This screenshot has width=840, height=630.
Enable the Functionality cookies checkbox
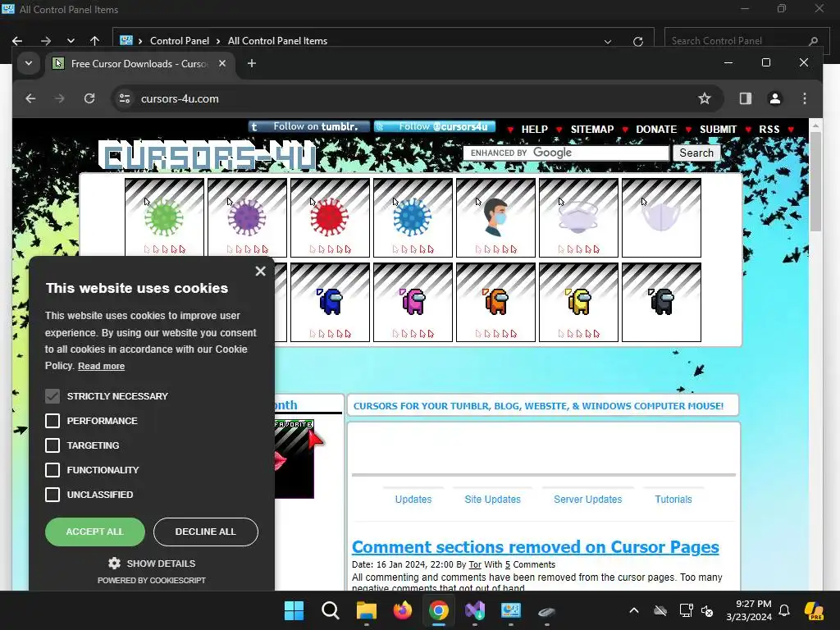[52, 470]
